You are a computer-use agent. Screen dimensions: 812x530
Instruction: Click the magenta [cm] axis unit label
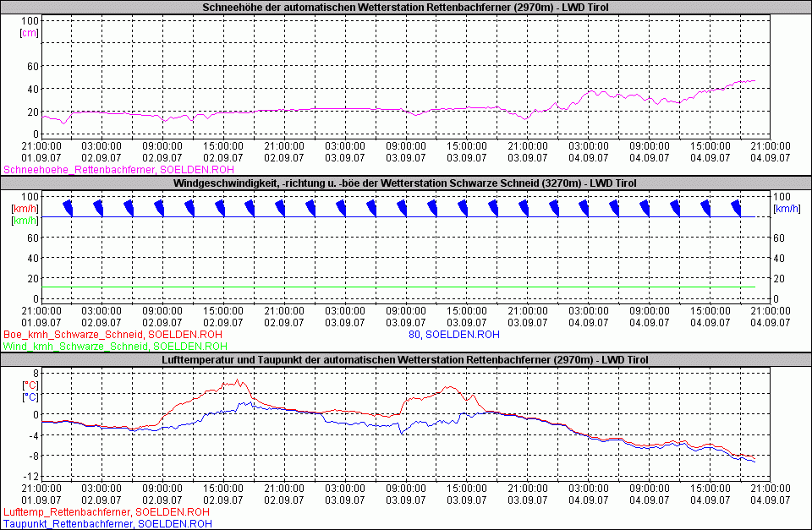28,32
